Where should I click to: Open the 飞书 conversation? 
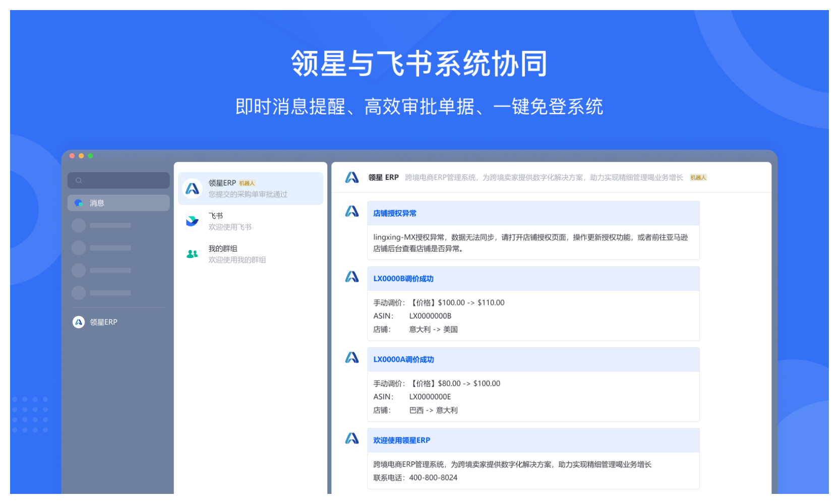coord(251,221)
